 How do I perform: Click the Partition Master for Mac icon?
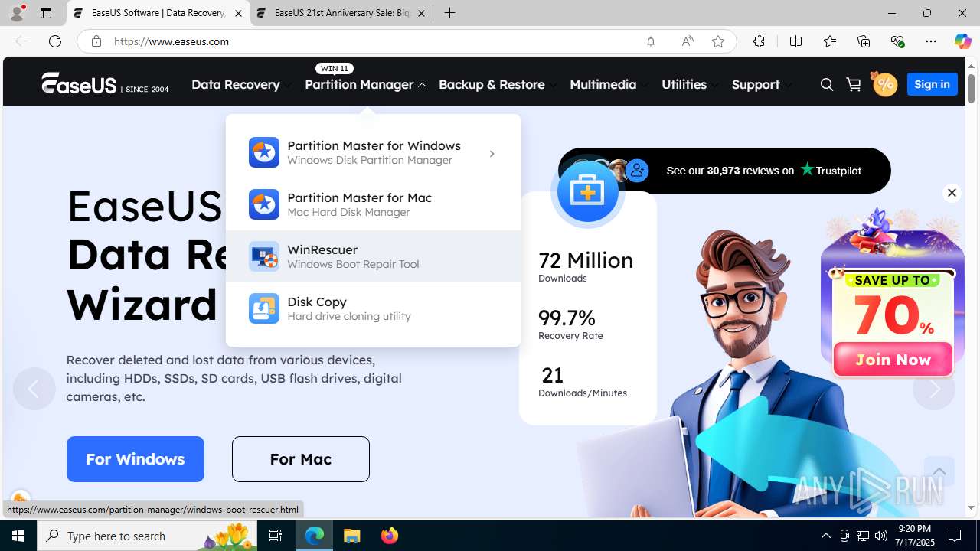264,204
